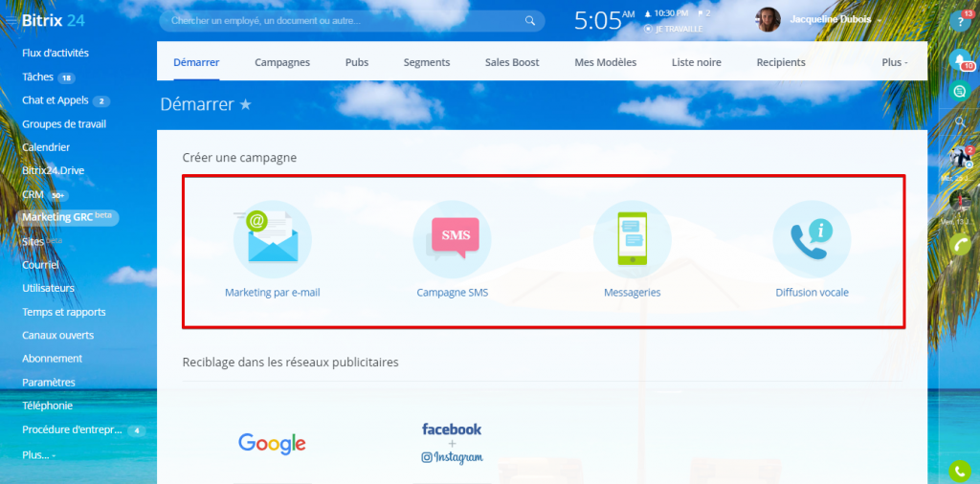The height and width of the screenshot is (484, 980).
Task: Click the CRM counter badge 50+
Action: point(58,195)
